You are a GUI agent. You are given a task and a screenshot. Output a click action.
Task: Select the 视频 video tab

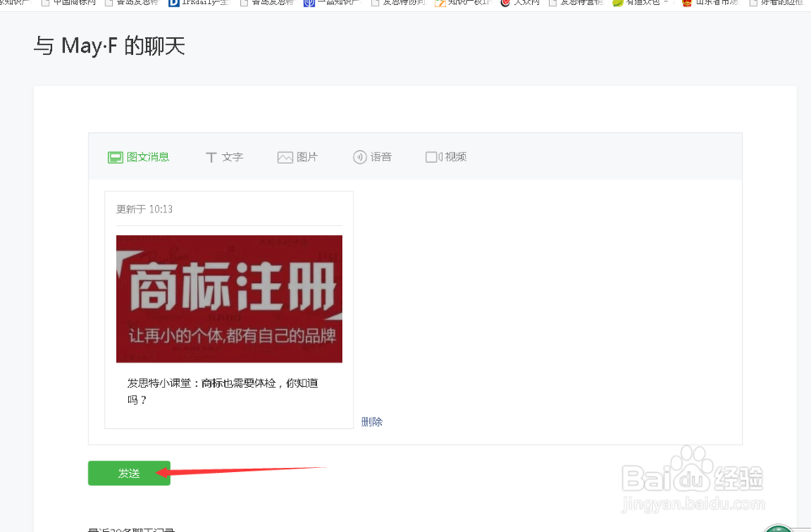coord(446,157)
